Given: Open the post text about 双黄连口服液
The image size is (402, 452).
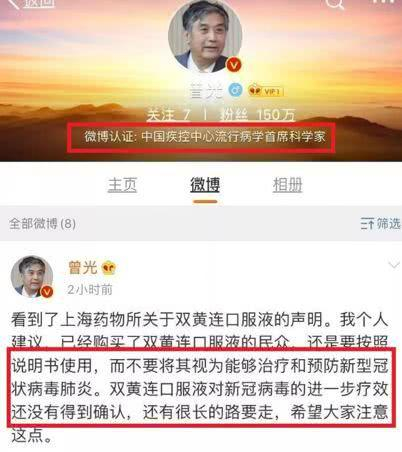Looking at the screenshot, I should [200, 377].
